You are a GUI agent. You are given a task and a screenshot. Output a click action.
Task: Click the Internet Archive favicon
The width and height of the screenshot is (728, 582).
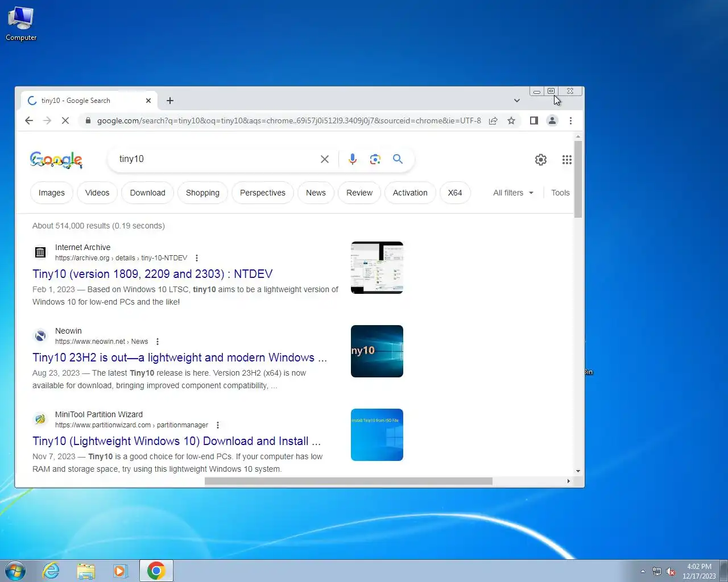40,252
